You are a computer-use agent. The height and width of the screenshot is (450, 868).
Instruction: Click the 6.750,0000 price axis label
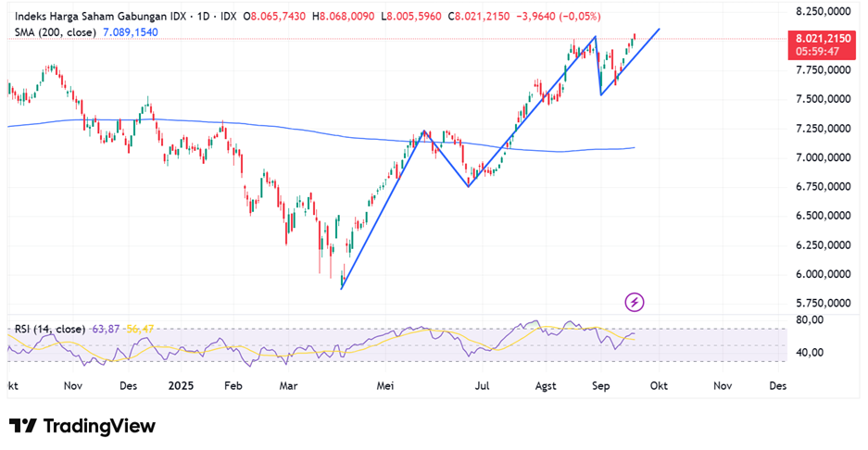(824, 186)
